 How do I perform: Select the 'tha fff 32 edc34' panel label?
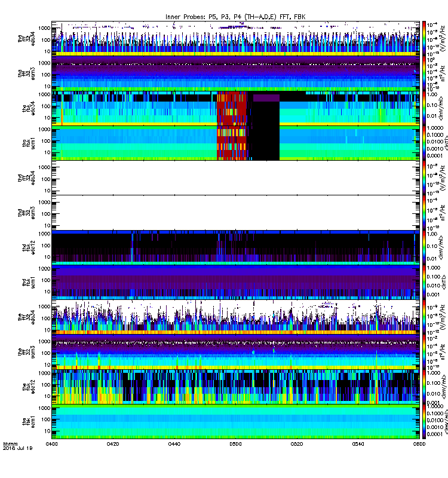[26, 39]
